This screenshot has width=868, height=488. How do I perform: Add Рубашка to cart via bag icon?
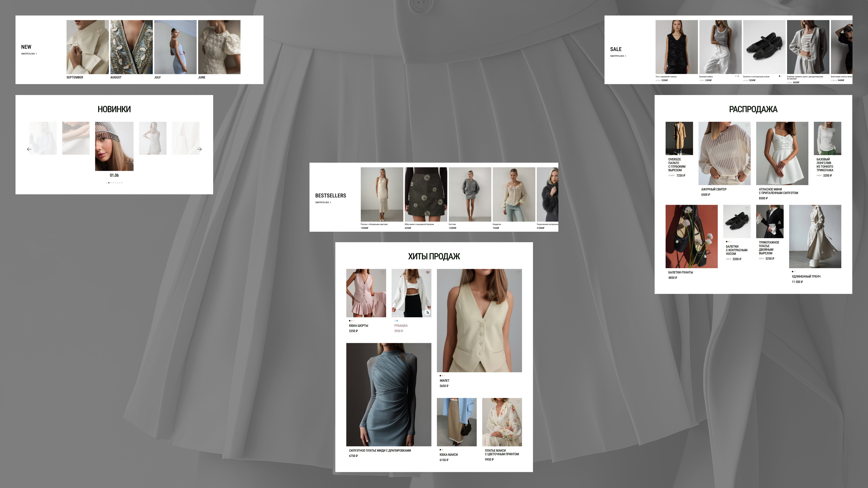[428, 313]
